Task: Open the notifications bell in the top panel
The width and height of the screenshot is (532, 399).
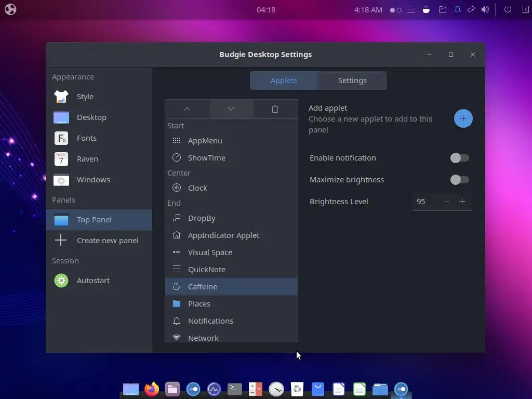Action: pos(458,9)
